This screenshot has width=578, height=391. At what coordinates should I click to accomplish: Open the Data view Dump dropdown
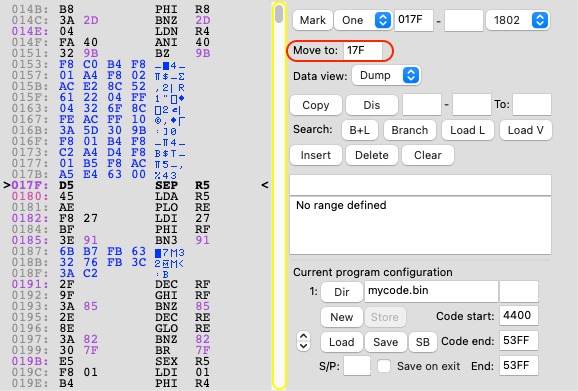(x=386, y=76)
